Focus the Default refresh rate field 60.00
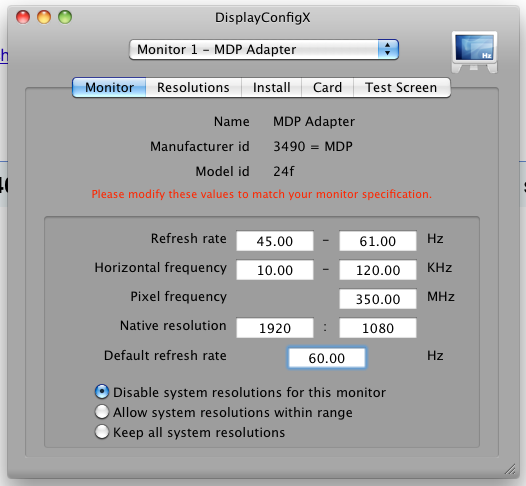 coord(327,358)
